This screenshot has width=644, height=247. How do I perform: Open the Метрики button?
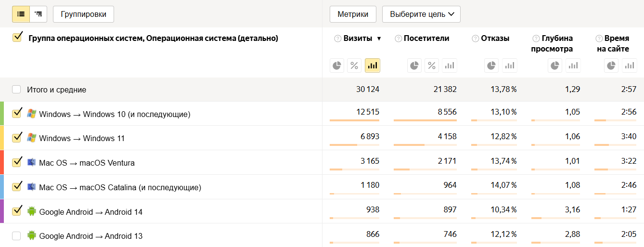click(353, 14)
